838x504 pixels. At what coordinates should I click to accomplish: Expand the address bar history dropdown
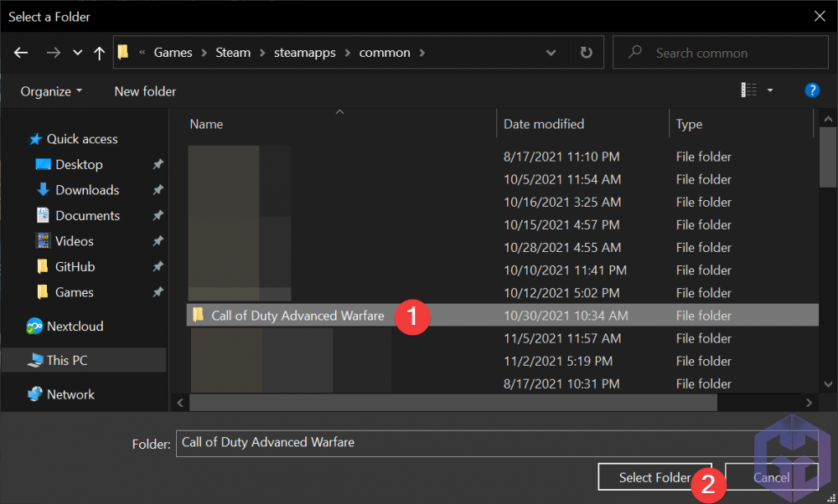551,53
